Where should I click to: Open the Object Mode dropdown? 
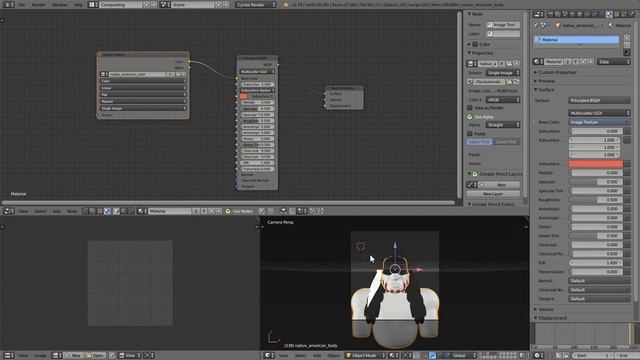coord(365,356)
